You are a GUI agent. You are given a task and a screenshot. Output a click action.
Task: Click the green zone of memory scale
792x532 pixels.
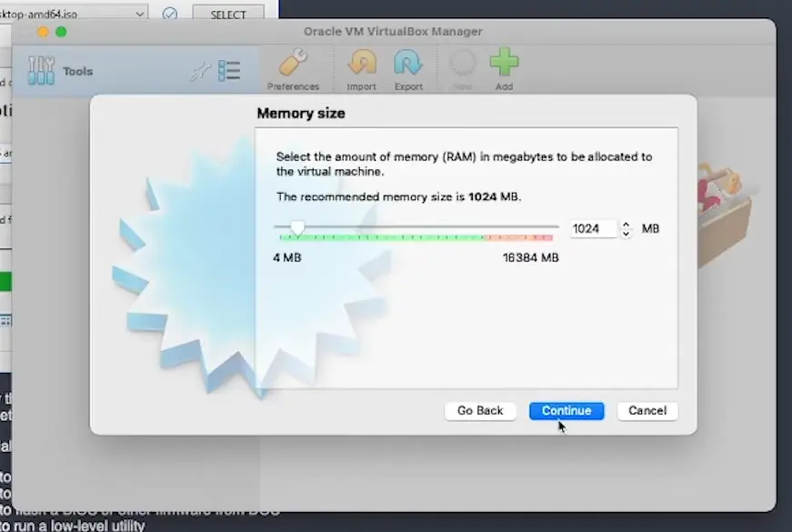pyautogui.click(x=381, y=237)
